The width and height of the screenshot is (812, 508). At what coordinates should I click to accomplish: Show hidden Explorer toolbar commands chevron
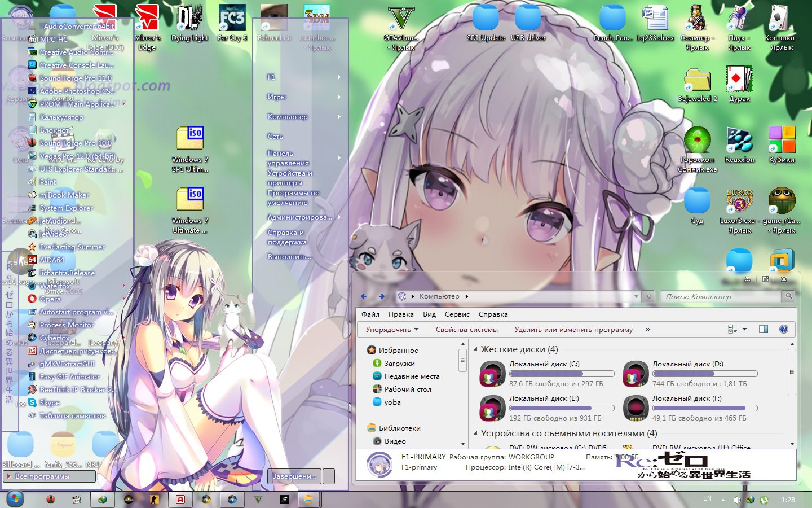point(648,329)
